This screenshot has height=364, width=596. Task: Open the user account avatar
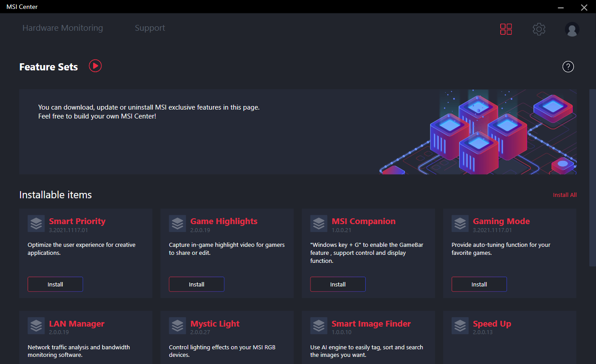pyautogui.click(x=572, y=29)
